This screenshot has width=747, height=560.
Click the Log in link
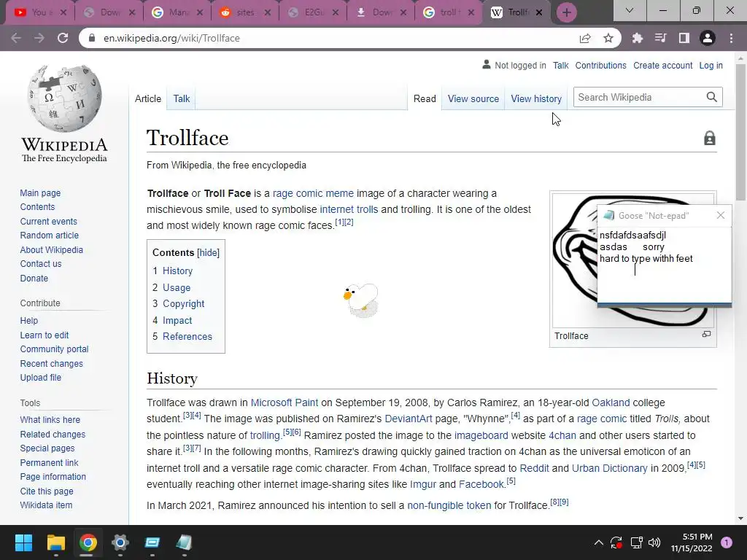pos(711,65)
